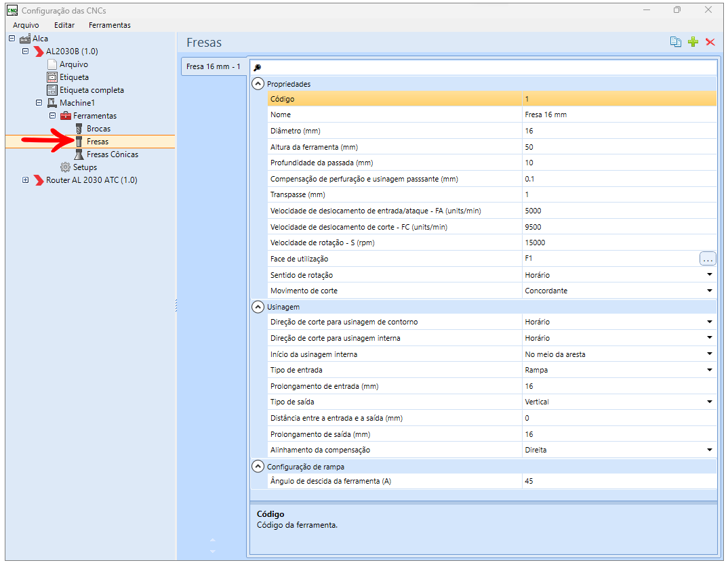
Task: Open Movimento de corte dropdown
Action: (710, 291)
